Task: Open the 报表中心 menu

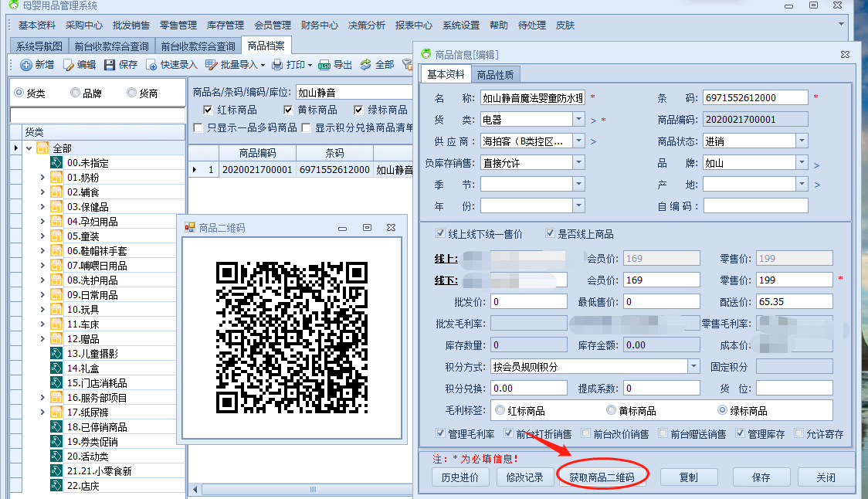Action: tap(413, 25)
